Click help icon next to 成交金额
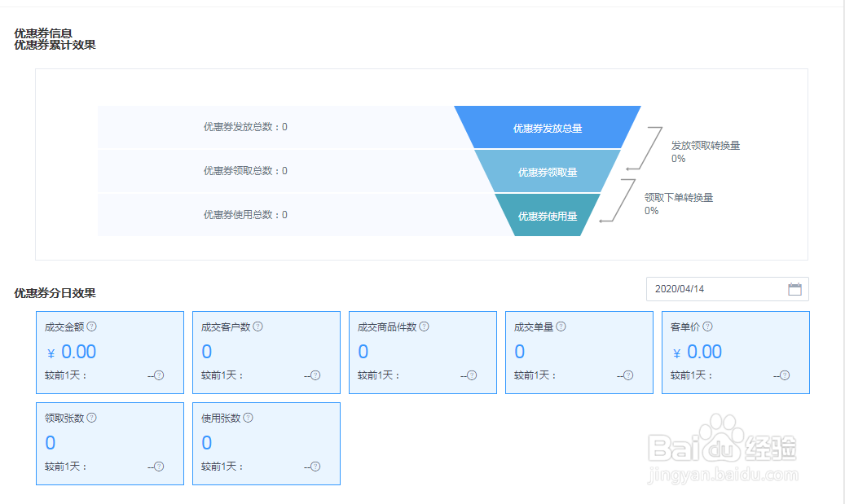This screenshot has width=845, height=504. 91,327
